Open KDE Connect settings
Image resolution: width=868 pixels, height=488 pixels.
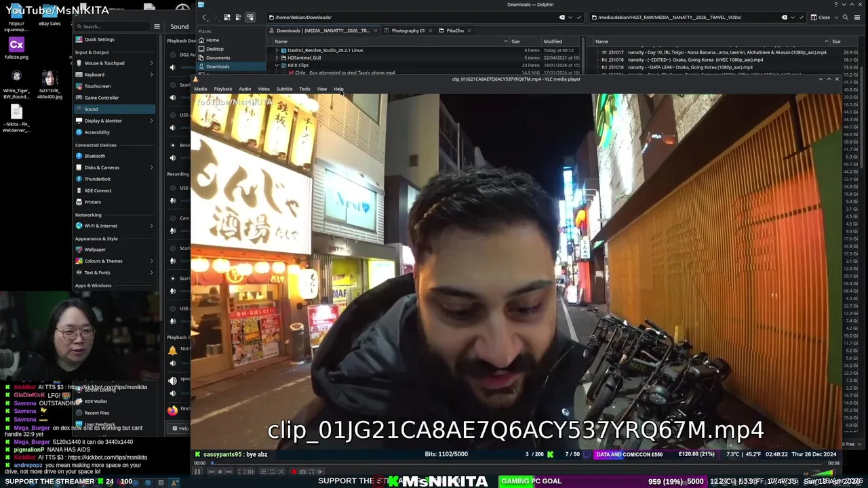pos(114,190)
